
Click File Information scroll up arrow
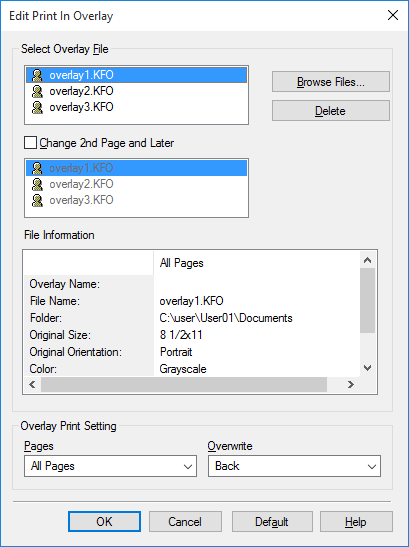click(367, 260)
